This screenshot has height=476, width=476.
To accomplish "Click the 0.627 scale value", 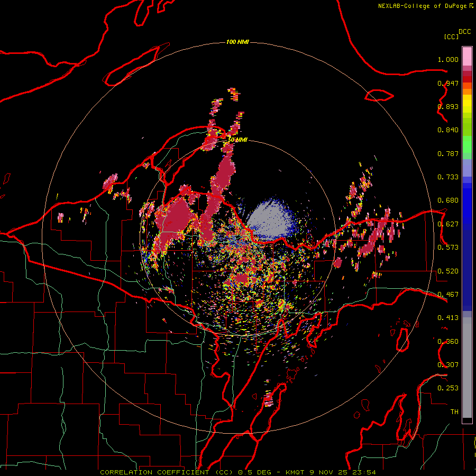I will 448,224.
